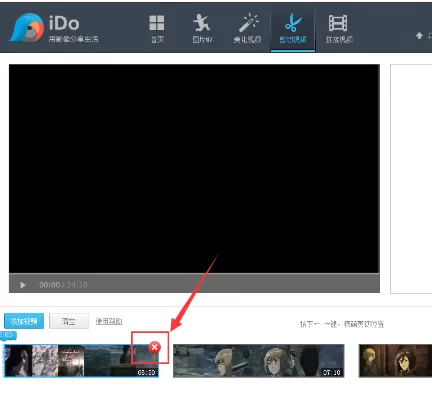Delete the first clip with the red X

click(x=154, y=347)
